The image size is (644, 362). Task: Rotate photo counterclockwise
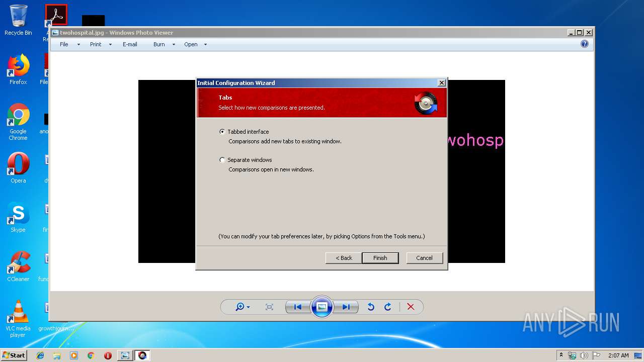(x=371, y=307)
